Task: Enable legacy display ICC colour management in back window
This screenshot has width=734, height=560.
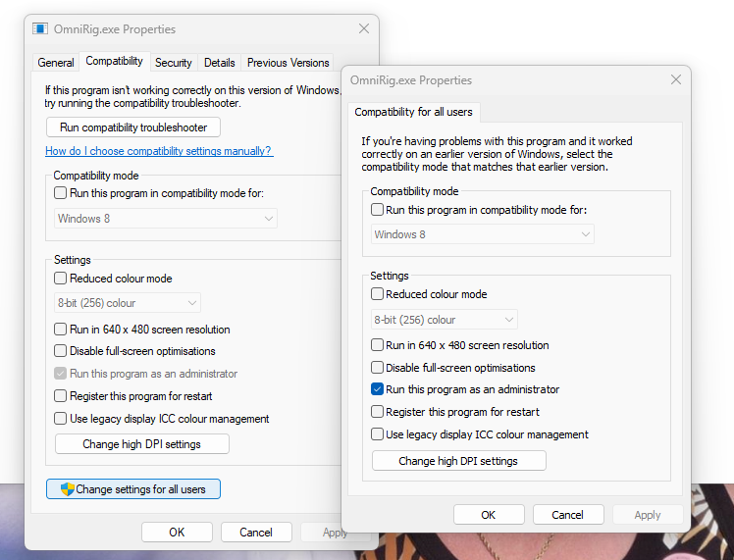Action: pos(61,418)
